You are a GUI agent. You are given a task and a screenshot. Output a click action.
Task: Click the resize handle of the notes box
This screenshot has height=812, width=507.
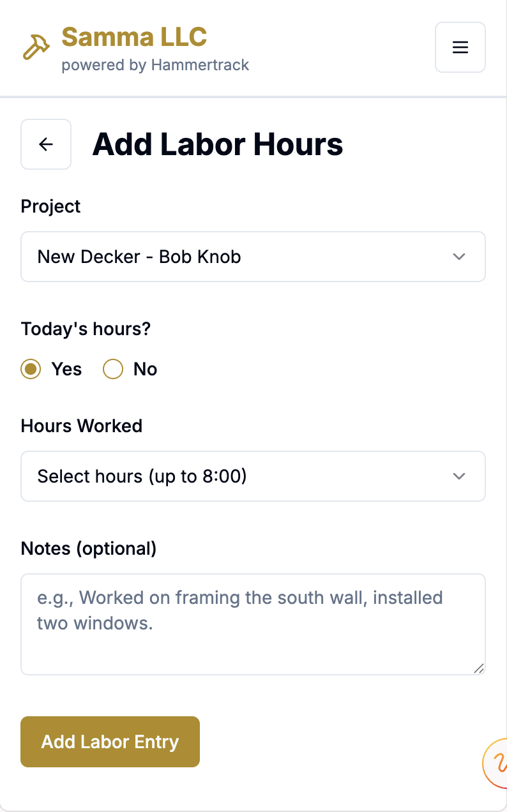[478, 668]
